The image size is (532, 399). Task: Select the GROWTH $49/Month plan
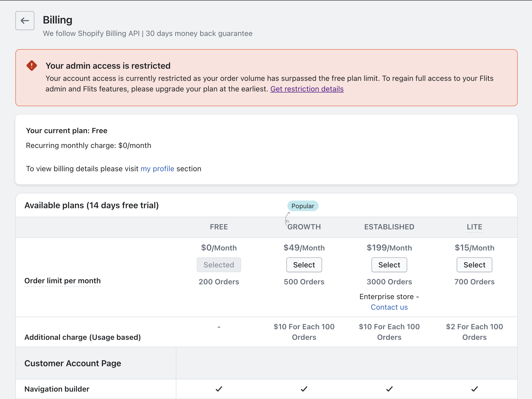tap(304, 265)
